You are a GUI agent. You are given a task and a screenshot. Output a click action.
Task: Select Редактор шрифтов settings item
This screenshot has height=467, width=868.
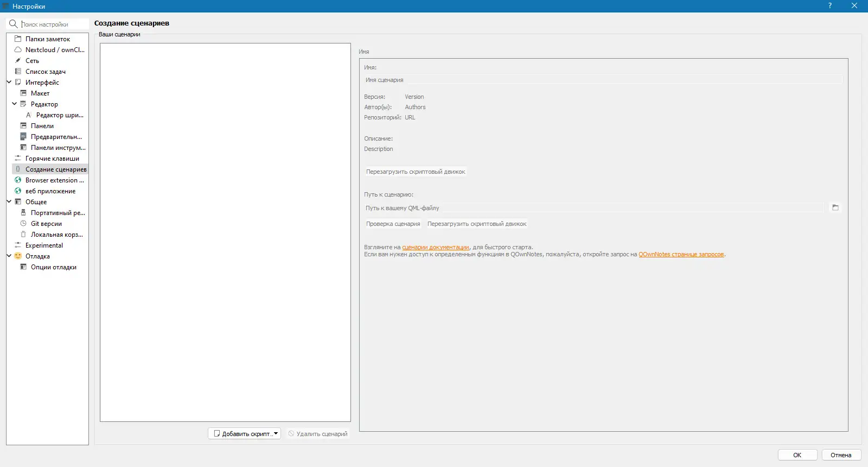(60, 115)
